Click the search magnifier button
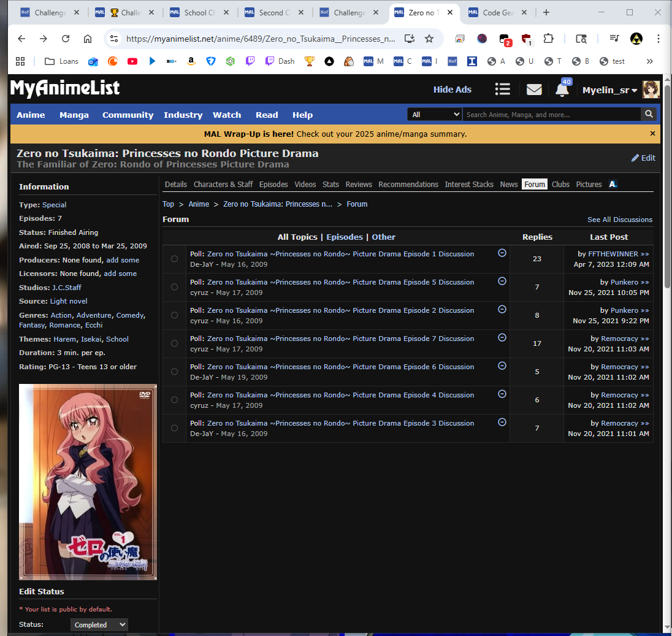This screenshot has width=672, height=636. tap(649, 114)
